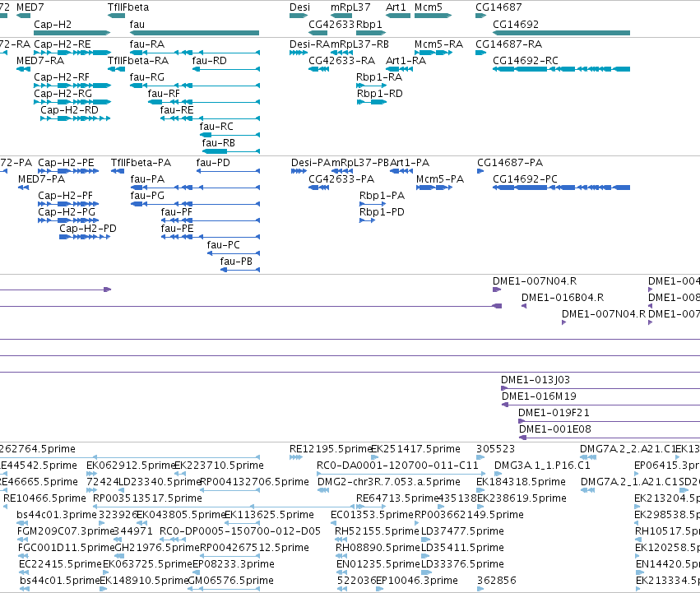Click the CG42633 gene glyph
This screenshot has height=593, width=700.
(x=318, y=33)
